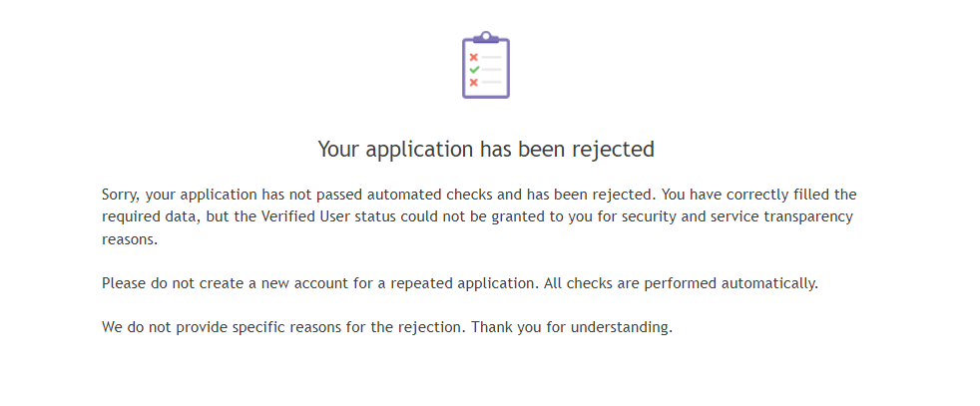Click the phrase "repeated application" in second paragraph
Screen dimensions: 980x406
(x=464, y=283)
